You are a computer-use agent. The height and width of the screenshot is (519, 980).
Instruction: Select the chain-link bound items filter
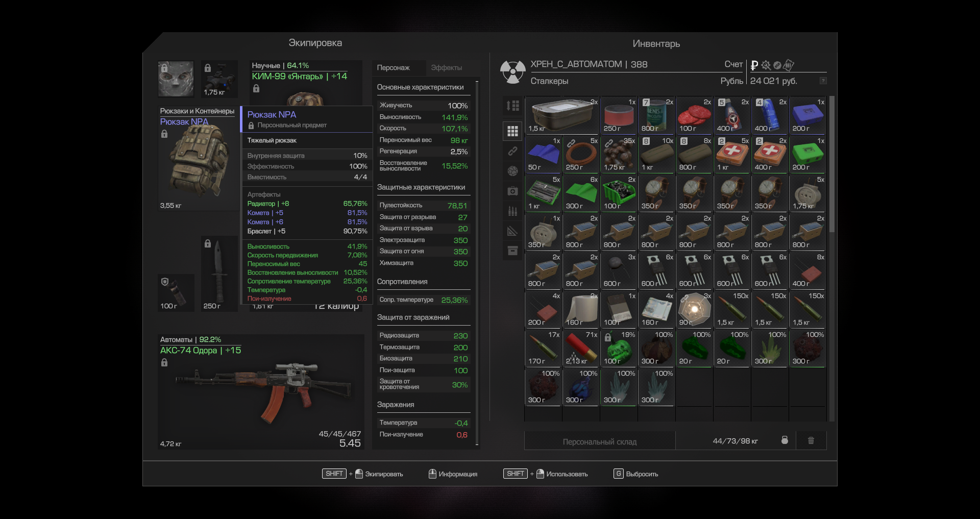pyautogui.click(x=512, y=151)
